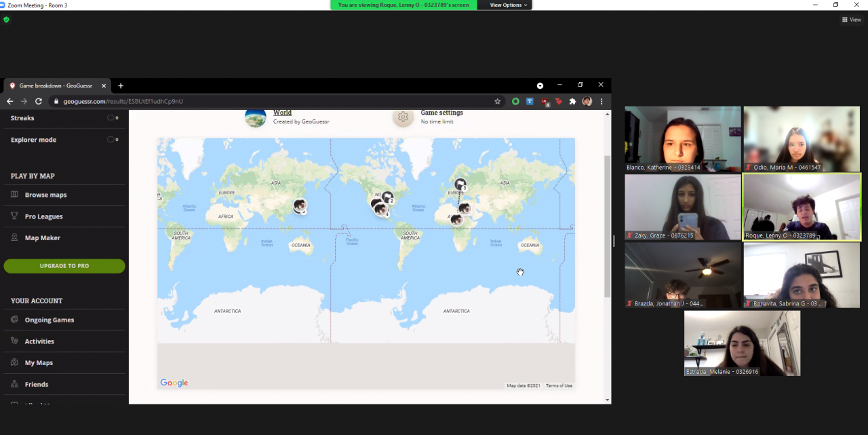868x435 pixels.
Task: Click the screen-share panel divider handle
Action: pyautogui.click(x=614, y=241)
